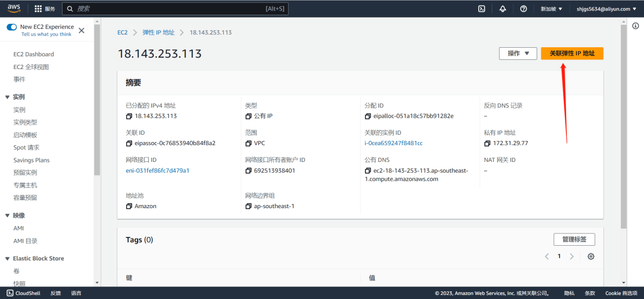The image size is (644, 299).
Task: Open Tags table settings gear icon
Action: pos(591,256)
